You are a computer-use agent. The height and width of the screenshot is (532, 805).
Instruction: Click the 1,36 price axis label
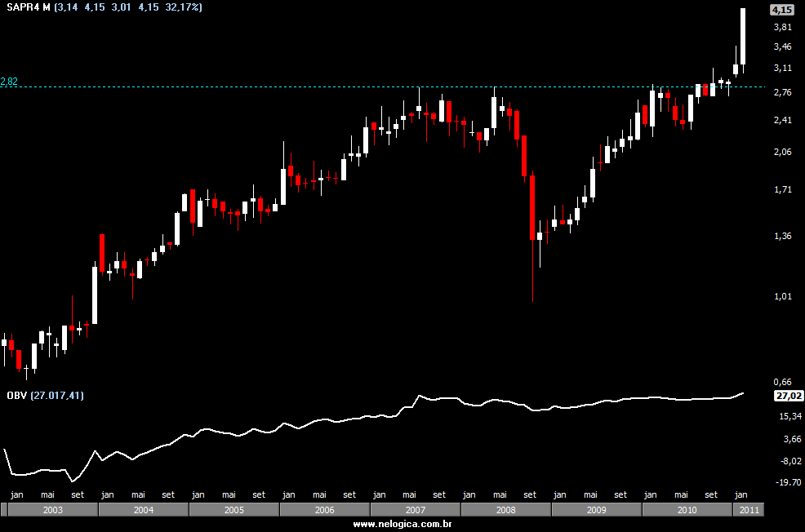[x=782, y=236]
